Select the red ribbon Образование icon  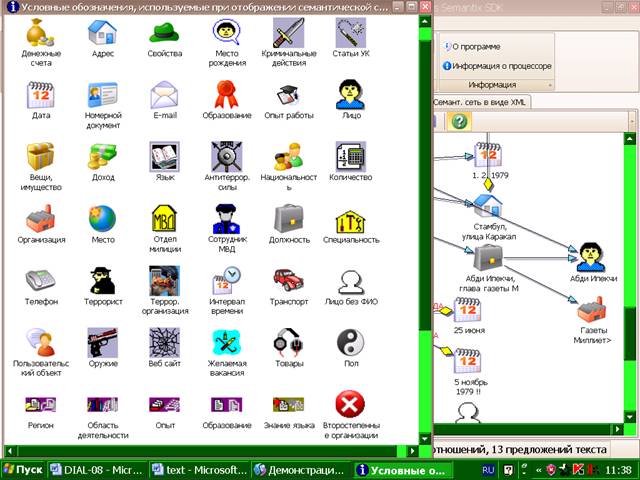(x=227, y=95)
